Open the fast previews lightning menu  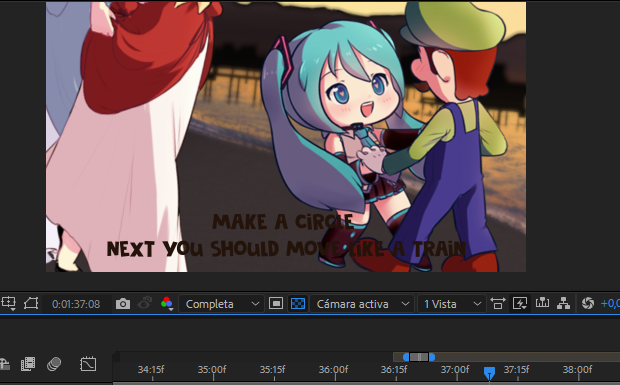[520, 304]
